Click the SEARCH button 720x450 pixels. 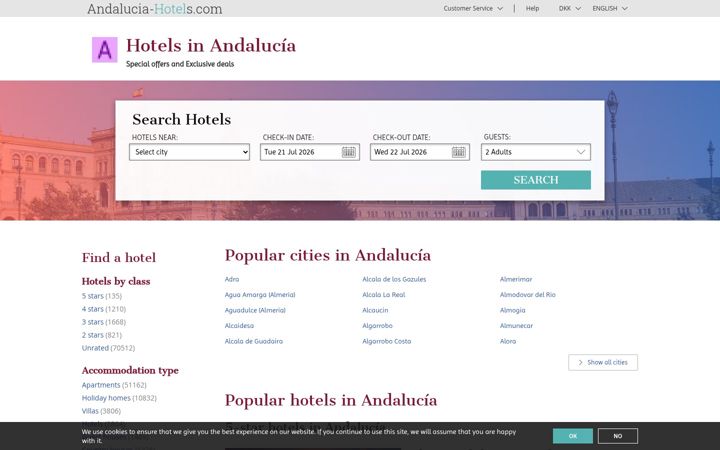pos(536,180)
